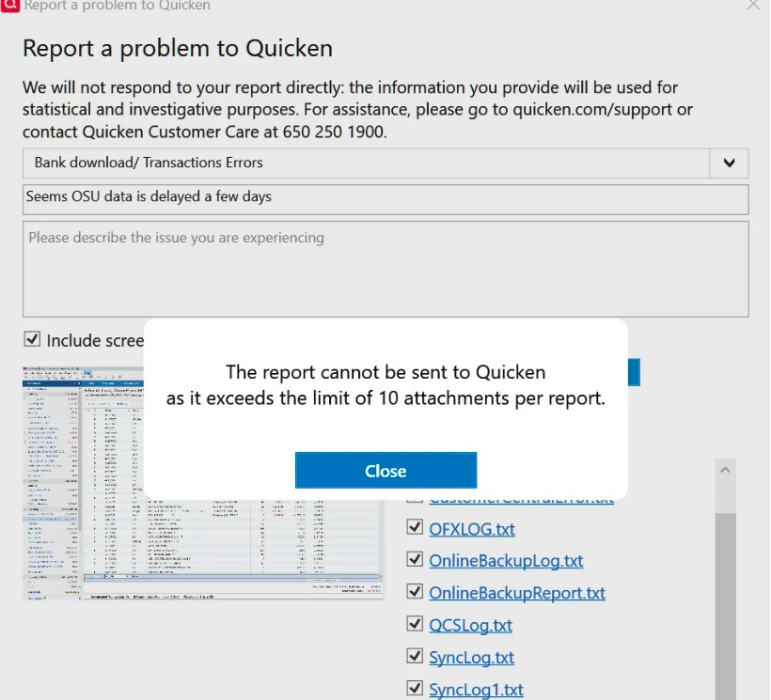Click the attachment list scroll-up arrow
Image resolution: width=771 pixels, height=700 pixels.
tap(725, 470)
